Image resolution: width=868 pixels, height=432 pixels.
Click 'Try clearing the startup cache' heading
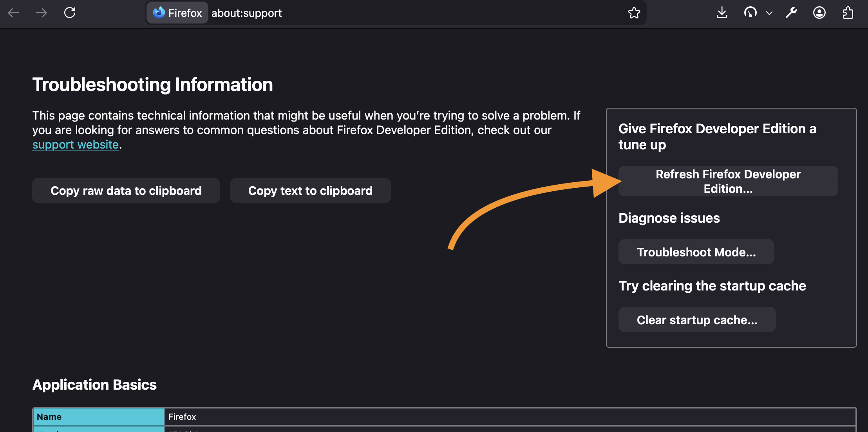[x=712, y=286]
